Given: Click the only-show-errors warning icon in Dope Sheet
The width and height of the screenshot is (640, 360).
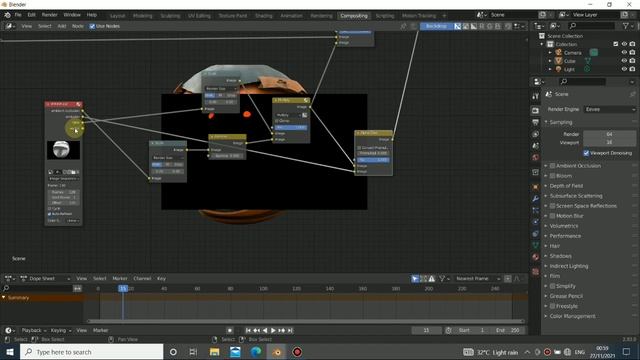Looking at the screenshot, I should (x=431, y=278).
